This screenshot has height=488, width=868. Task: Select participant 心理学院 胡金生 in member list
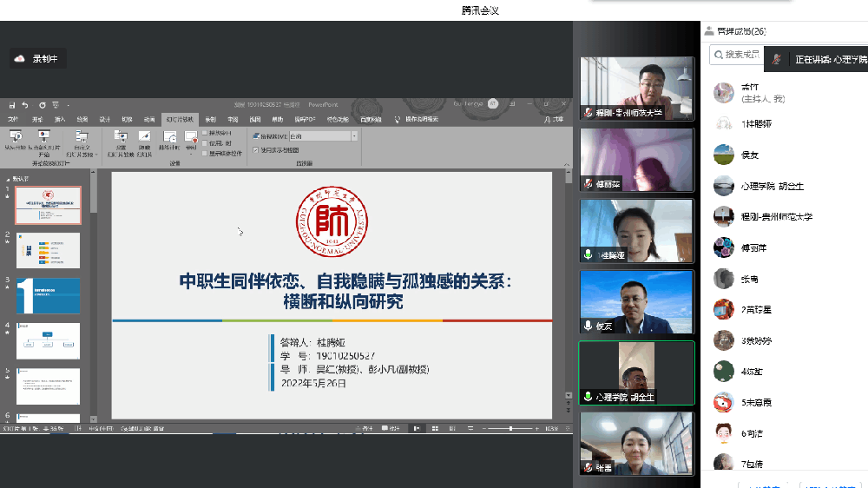coord(772,186)
